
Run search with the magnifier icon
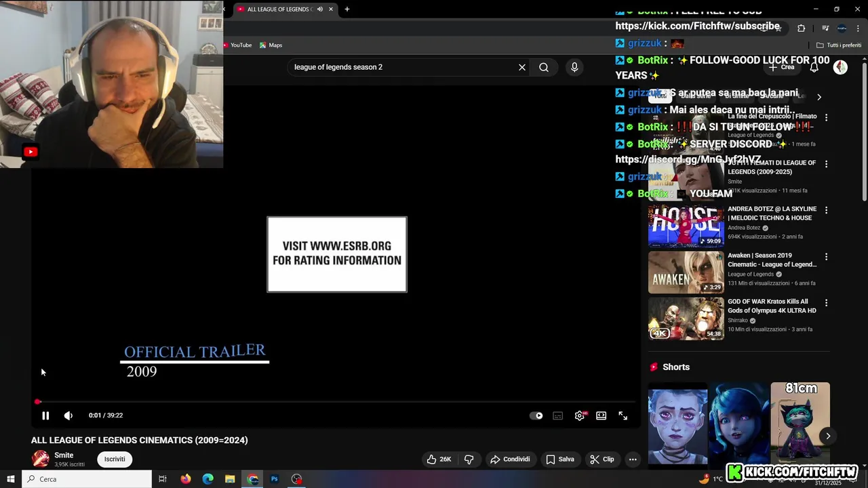[x=544, y=67]
